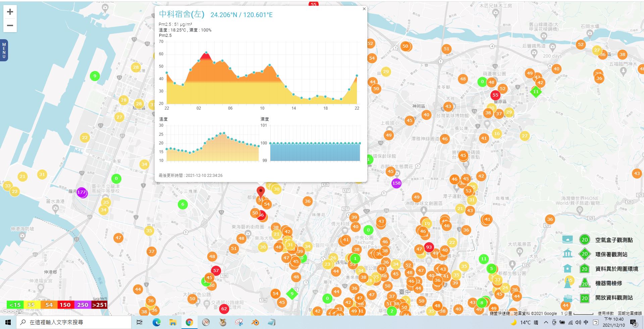The width and height of the screenshot is (644, 329).
Task: Click the 空氣盒子觀測點 legend label
Action: [x=614, y=240]
